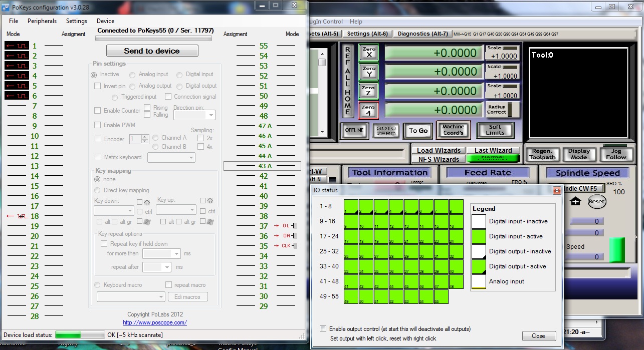
Task: Click Zero 4 axis button in Mach3
Action: tap(369, 110)
